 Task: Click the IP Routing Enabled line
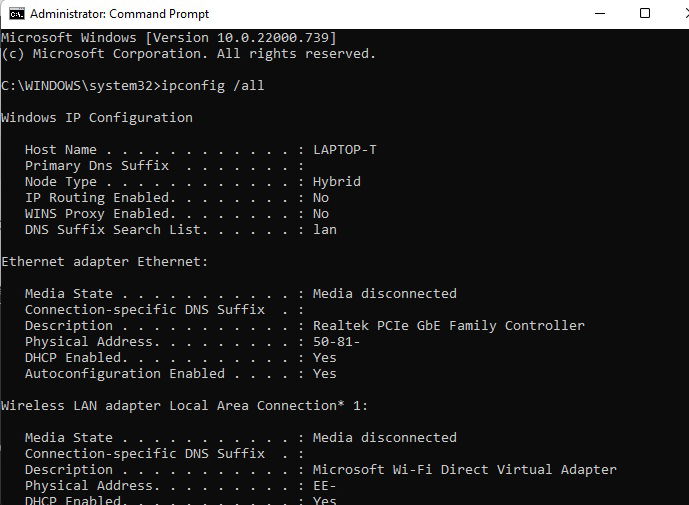(x=160, y=198)
